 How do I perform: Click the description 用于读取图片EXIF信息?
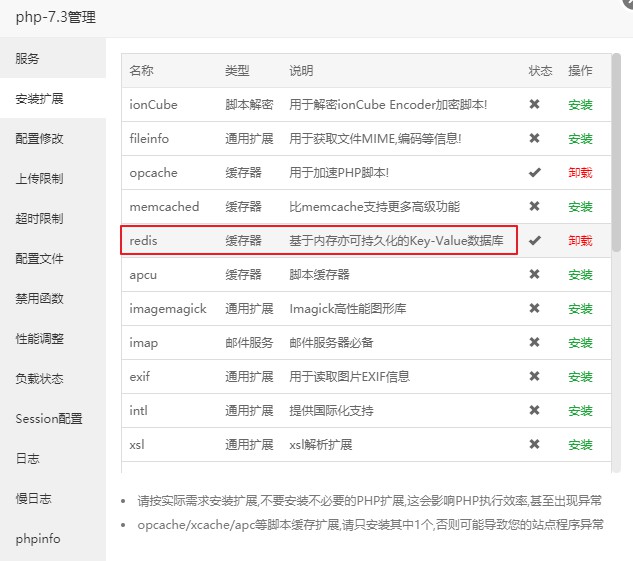coord(349,377)
